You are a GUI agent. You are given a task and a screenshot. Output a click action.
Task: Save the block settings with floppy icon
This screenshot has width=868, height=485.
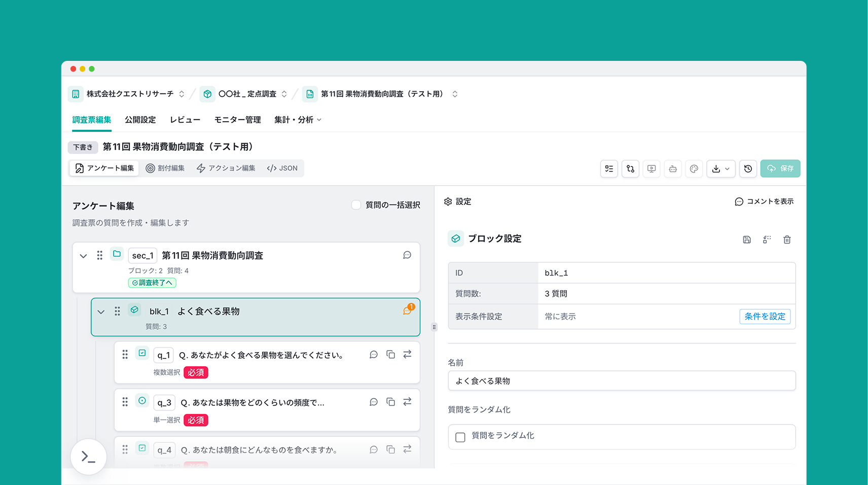coord(747,239)
